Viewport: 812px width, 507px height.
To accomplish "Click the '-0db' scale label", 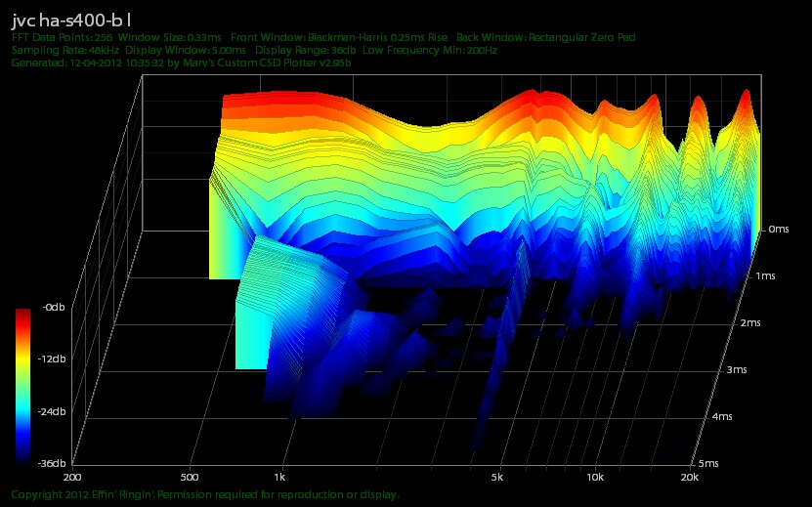I will 54,307.
